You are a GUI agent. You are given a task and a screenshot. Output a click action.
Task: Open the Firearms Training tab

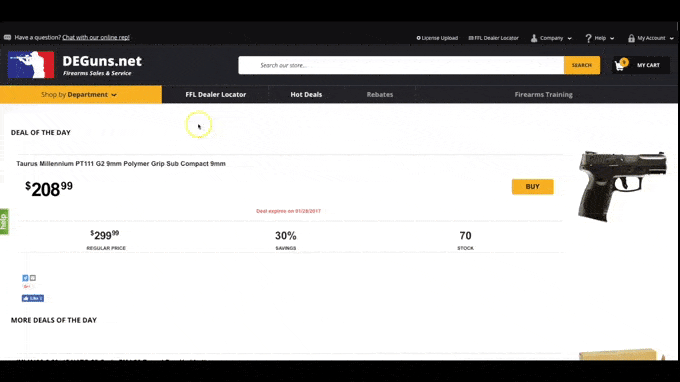click(x=543, y=95)
